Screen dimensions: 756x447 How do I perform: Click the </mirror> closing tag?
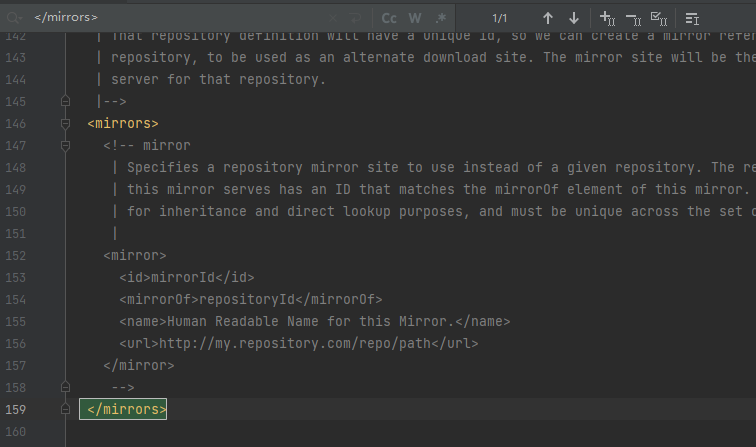tap(139, 365)
